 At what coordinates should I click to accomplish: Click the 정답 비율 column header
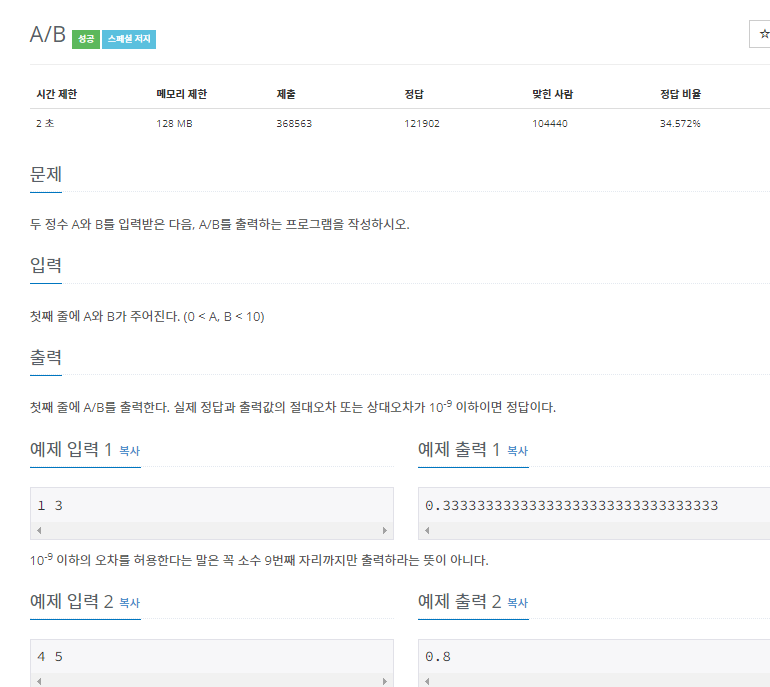680,94
